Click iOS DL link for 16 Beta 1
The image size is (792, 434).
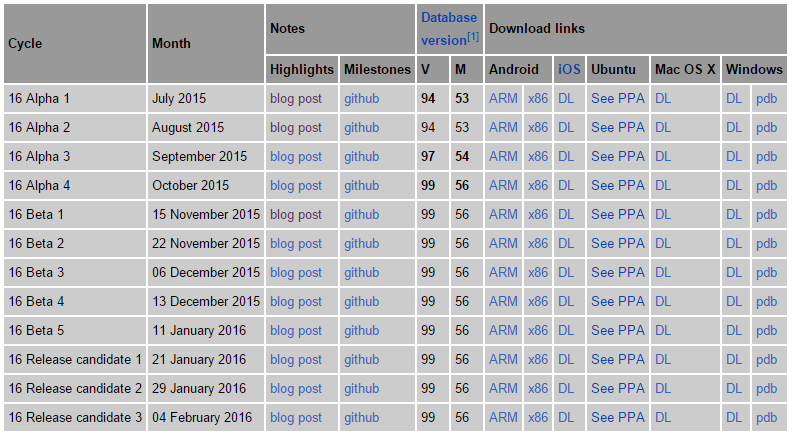pyautogui.click(x=566, y=215)
